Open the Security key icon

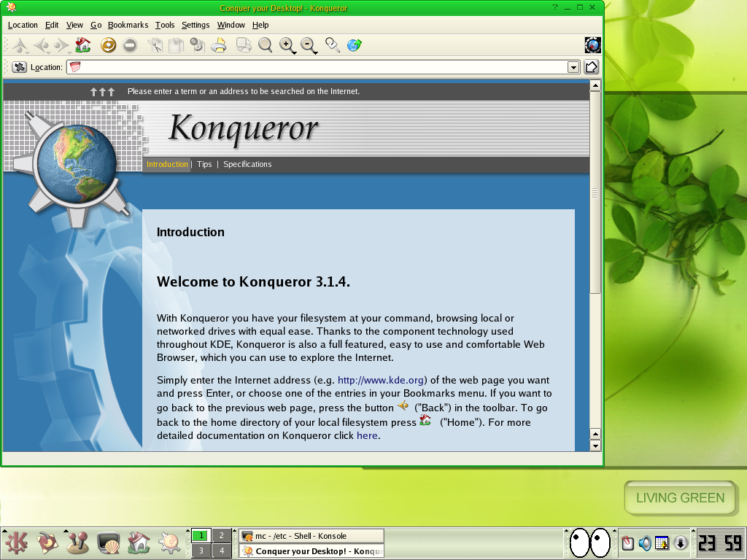[x=333, y=45]
